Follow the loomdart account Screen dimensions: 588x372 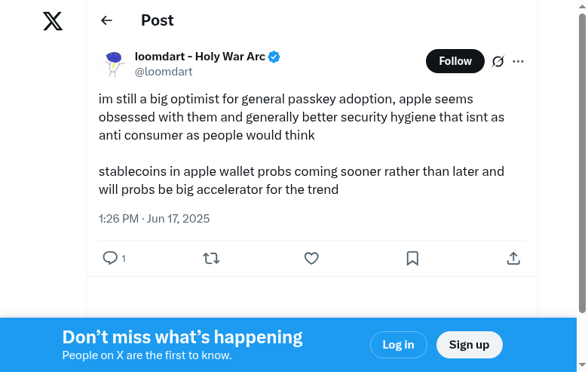(455, 61)
